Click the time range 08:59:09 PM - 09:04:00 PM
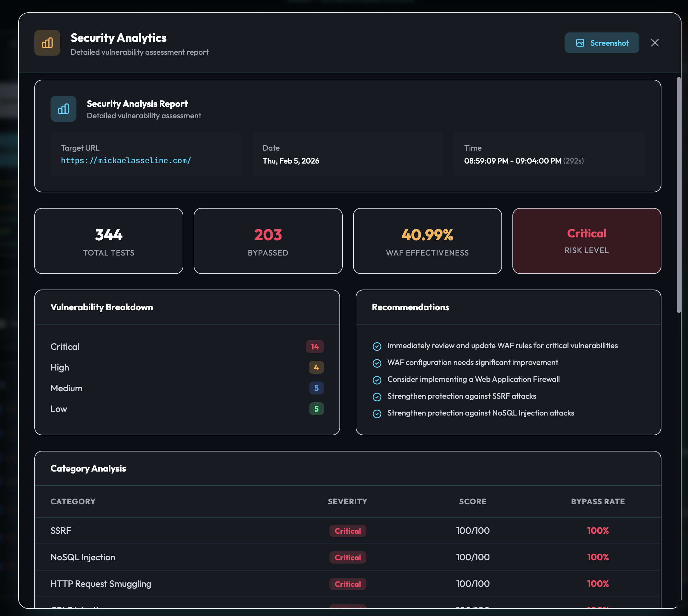Image resolution: width=688 pixels, height=616 pixels. (513, 161)
